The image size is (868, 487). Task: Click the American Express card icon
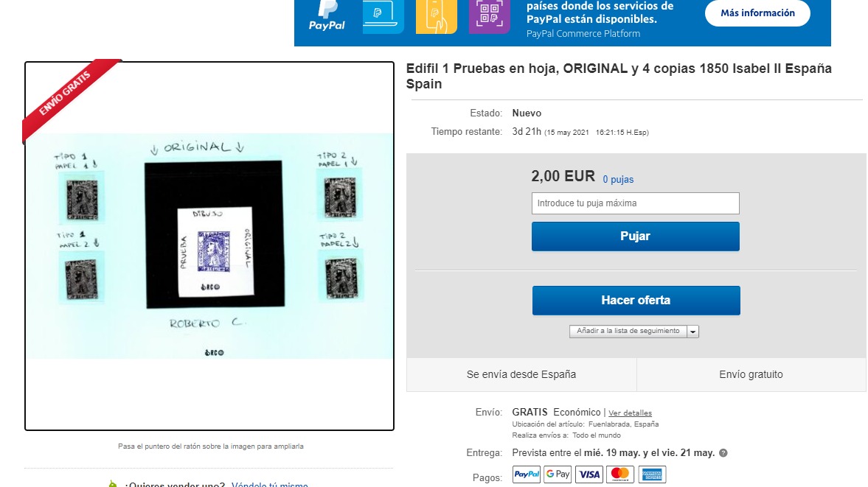click(x=652, y=474)
